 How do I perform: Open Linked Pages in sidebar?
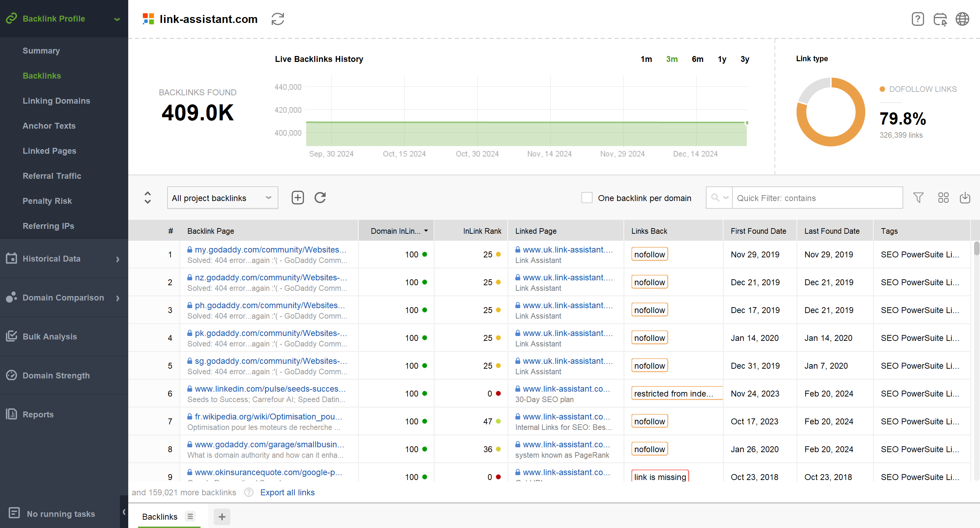(49, 151)
